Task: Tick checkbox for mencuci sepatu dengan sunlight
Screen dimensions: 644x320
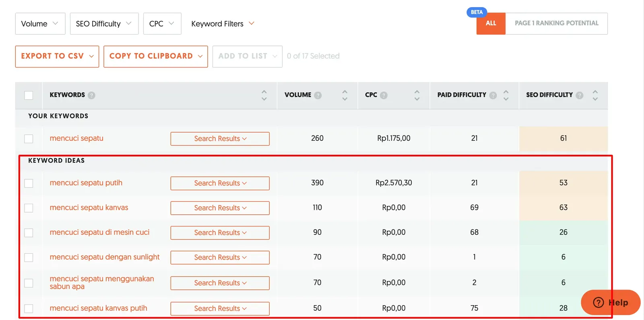Action: click(29, 257)
